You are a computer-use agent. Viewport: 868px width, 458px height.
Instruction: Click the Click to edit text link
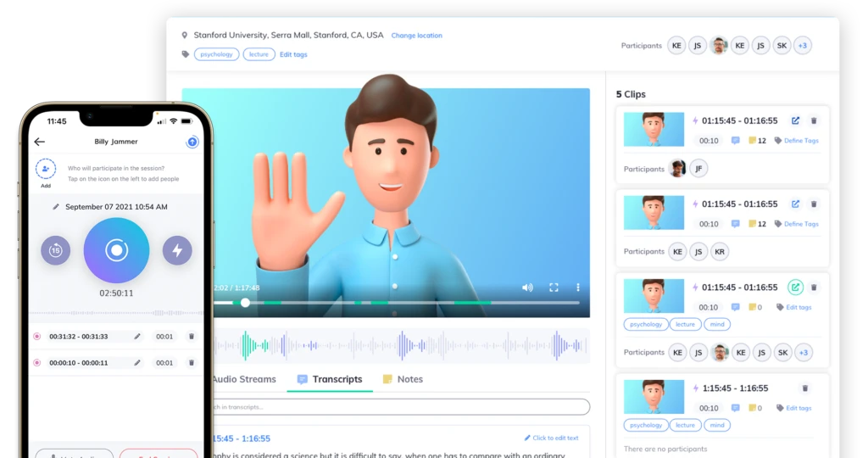tap(551, 438)
